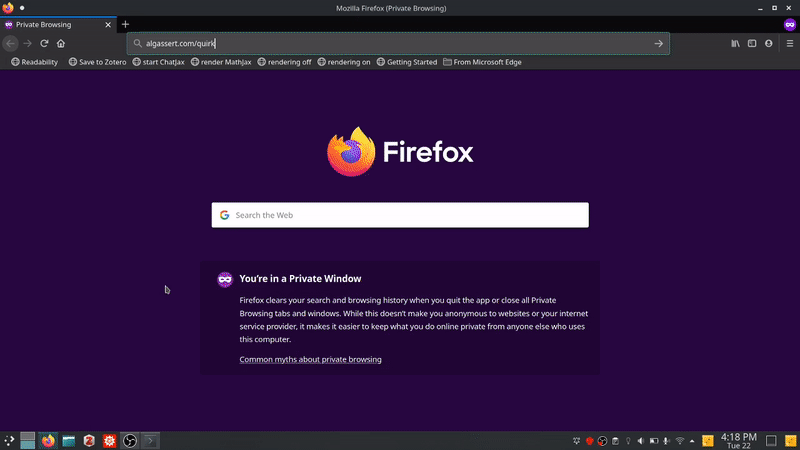Click the lightbulb tray icon
800x450 pixels.
click(628, 441)
